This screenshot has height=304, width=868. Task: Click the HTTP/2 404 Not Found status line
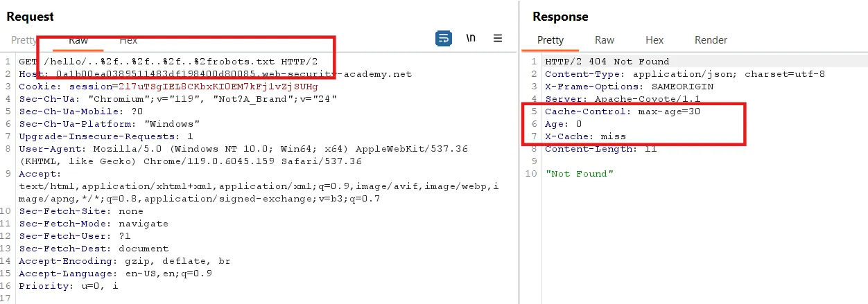click(607, 62)
